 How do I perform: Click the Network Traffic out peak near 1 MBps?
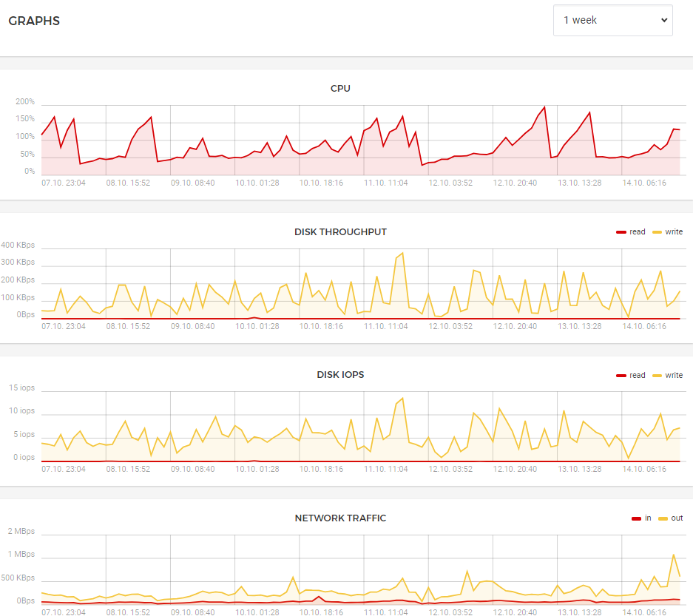(x=674, y=555)
